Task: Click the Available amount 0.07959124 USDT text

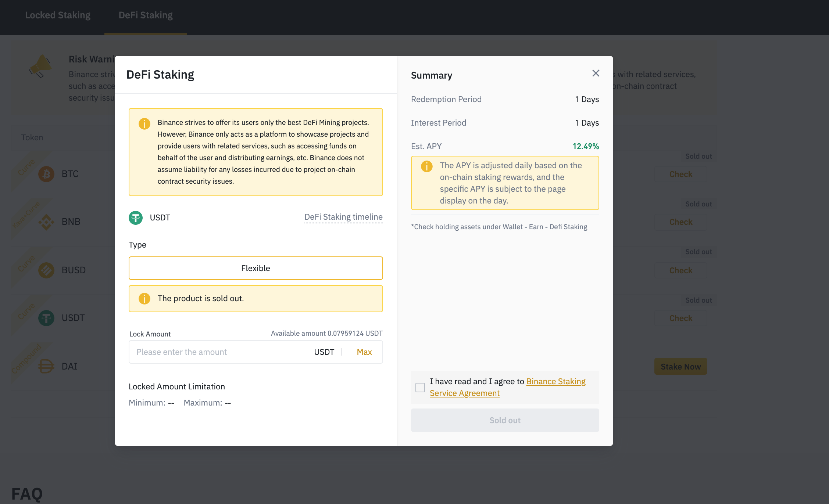Action: tap(327, 333)
